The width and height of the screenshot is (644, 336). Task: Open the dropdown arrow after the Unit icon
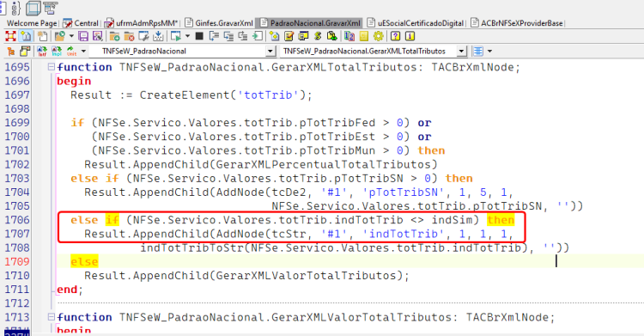coord(83,51)
